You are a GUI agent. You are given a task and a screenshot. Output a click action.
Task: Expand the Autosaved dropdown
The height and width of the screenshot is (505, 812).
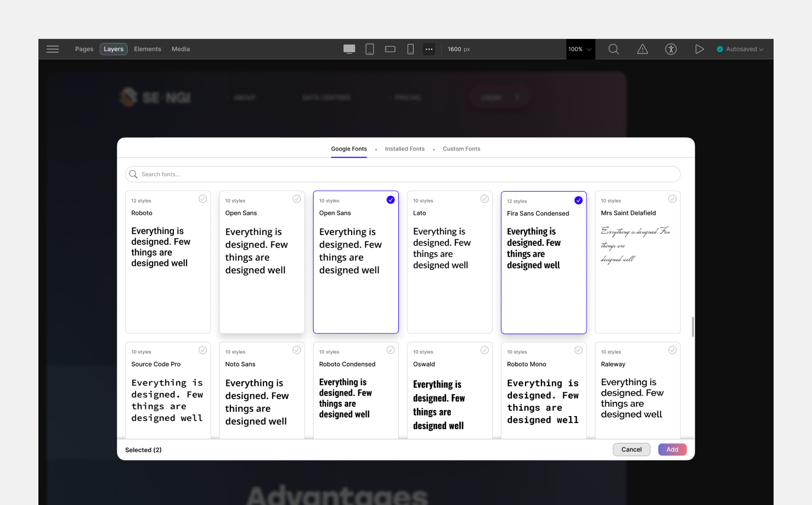[x=761, y=49]
